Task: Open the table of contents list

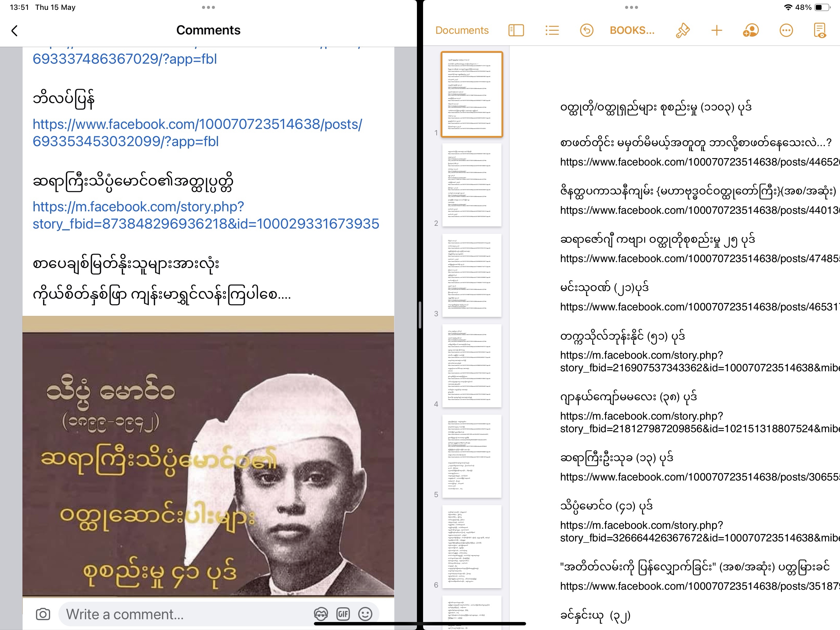Action: [552, 30]
